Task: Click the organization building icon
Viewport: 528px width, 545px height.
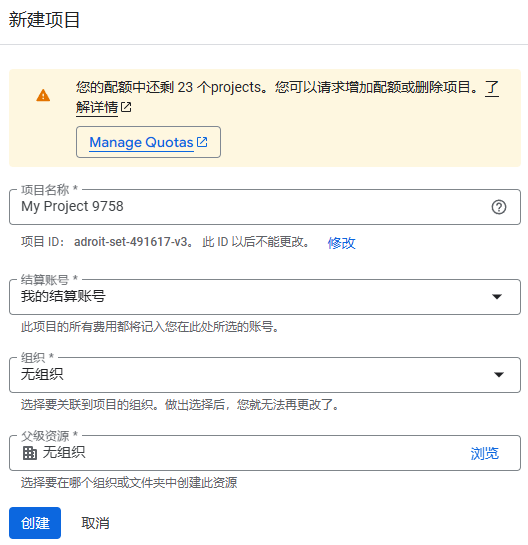Action: 30,453
